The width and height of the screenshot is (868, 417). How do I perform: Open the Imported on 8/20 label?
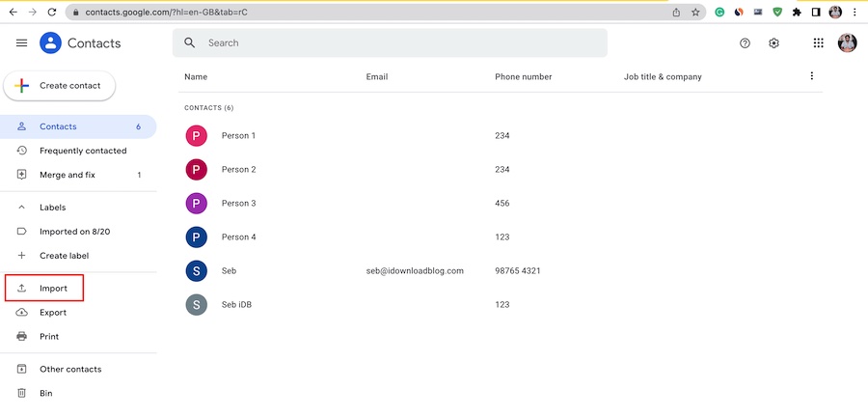72,232
